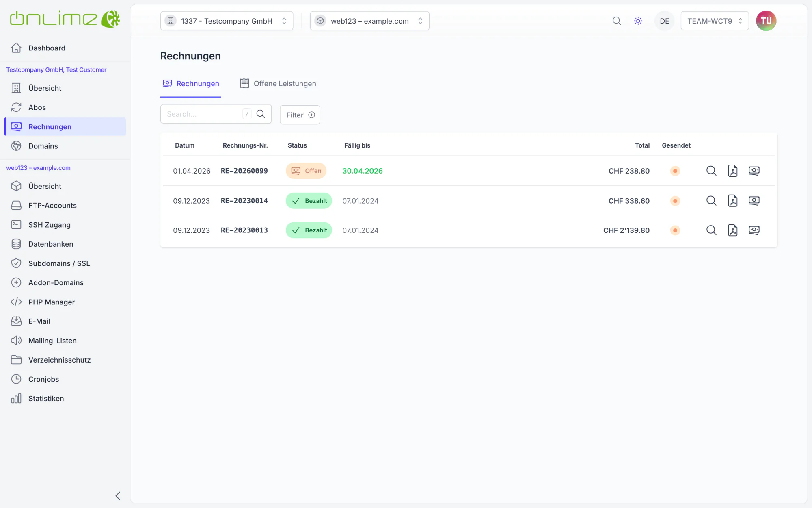Image resolution: width=812 pixels, height=508 pixels.
Task: Submit search with magnifier in Search field
Action: [261, 114]
